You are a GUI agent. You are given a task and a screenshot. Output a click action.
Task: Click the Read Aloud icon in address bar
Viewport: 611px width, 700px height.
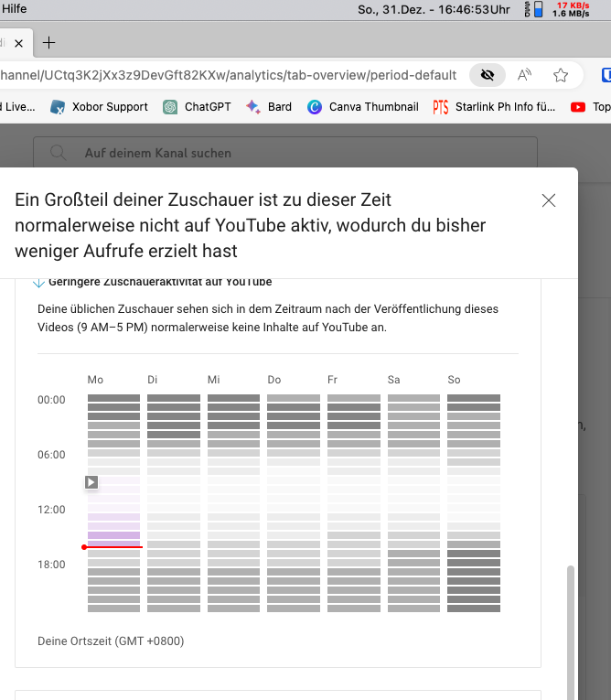pyautogui.click(x=525, y=75)
